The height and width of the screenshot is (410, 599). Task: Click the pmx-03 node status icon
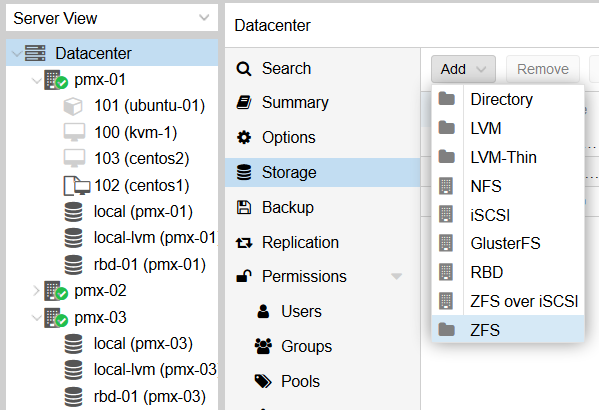[x=56, y=318]
